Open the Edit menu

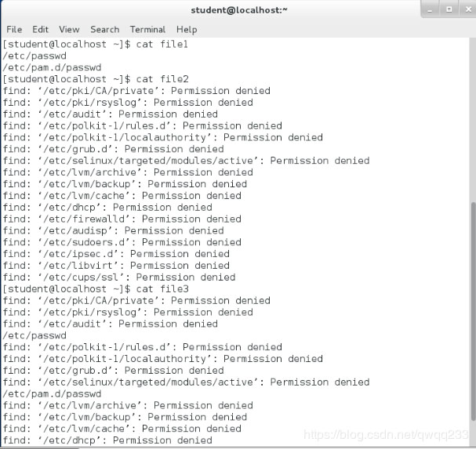pos(40,29)
